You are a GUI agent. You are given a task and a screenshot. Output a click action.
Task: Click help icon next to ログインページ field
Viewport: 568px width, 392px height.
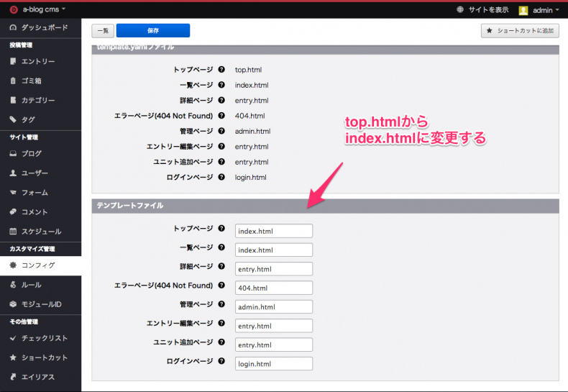click(x=221, y=363)
